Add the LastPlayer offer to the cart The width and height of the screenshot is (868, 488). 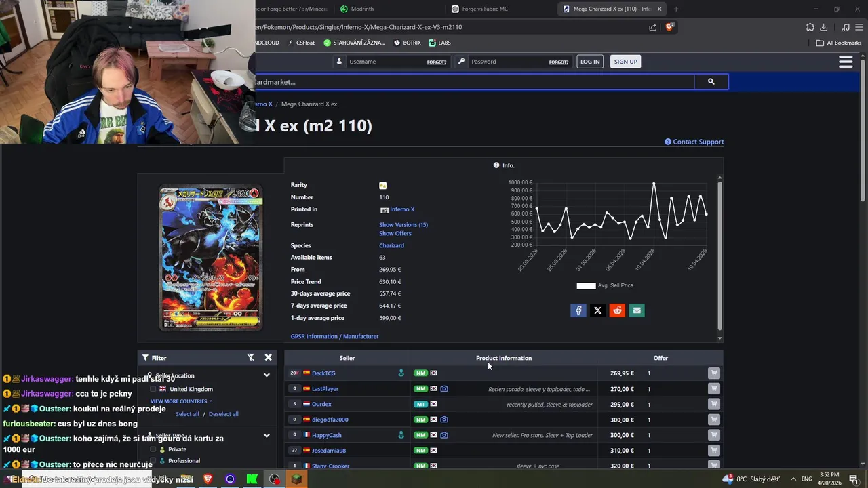(713, 388)
